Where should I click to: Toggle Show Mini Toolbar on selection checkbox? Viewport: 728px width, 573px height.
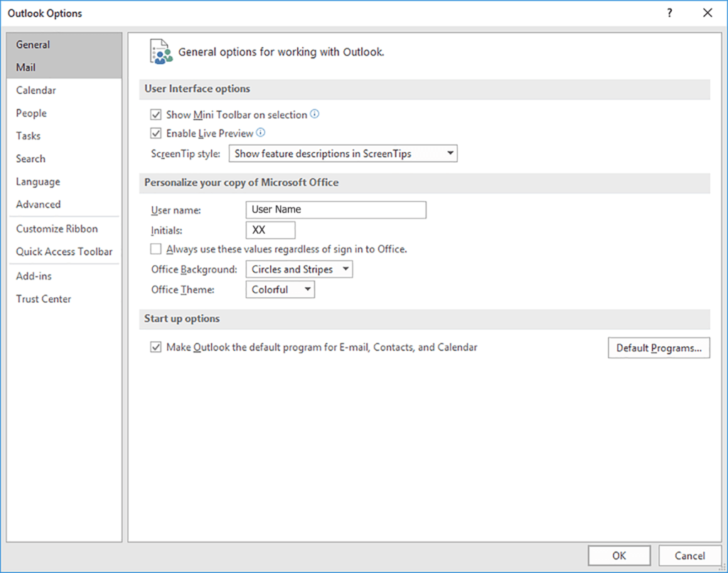click(156, 114)
